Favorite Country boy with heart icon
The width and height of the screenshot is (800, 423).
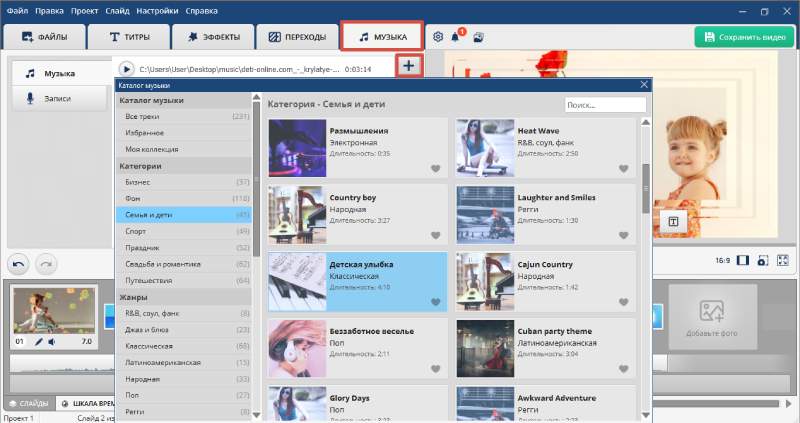[435, 235]
